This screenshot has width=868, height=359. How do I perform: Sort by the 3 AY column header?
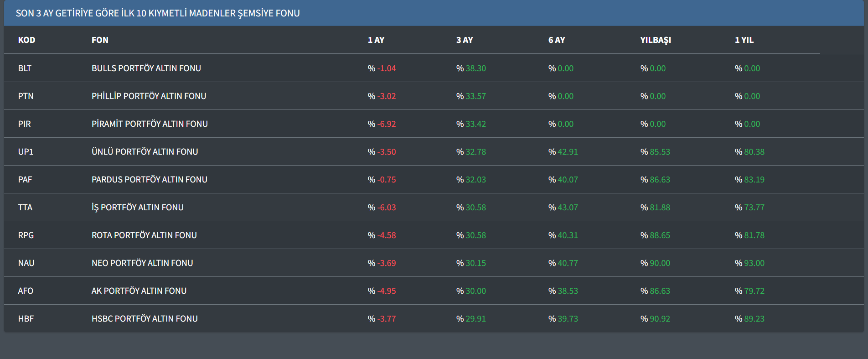(464, 40)
